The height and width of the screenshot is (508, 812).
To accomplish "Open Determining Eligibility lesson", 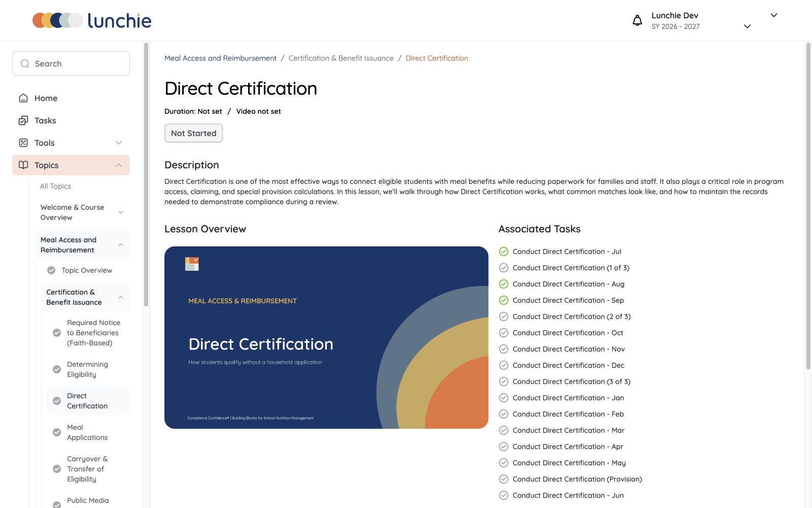I will click(x=87, y=369).
